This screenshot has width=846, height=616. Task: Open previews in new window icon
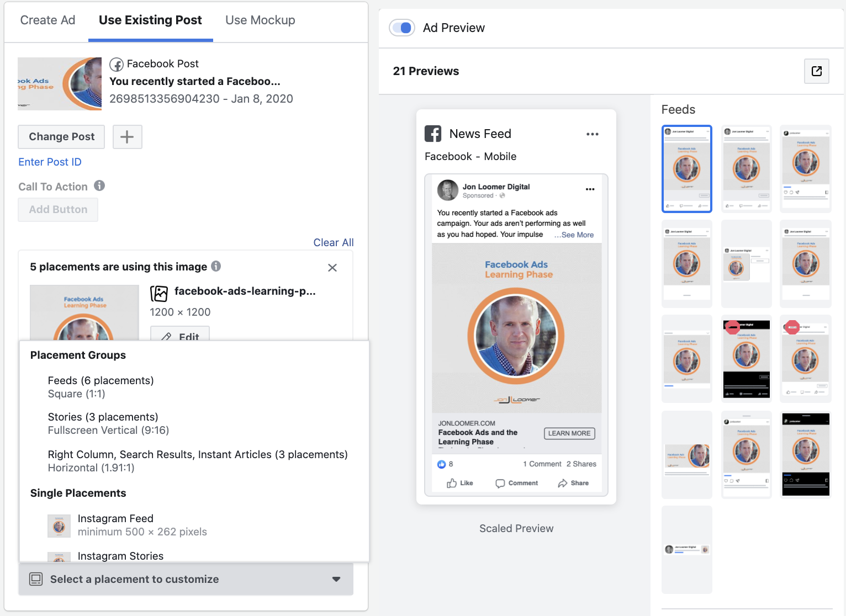pos(816,71)
